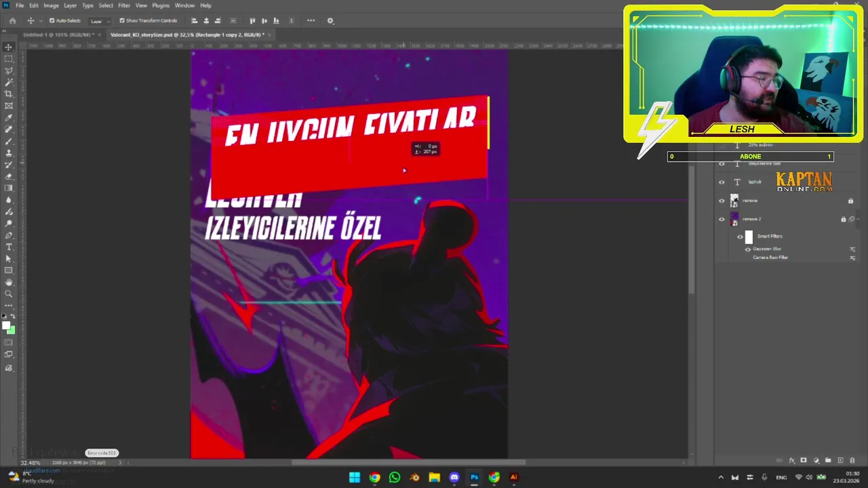The height and width of the screenshot is (488, 868).
Task: Select the Horizontal Type tool
Action: click(x=9, y=247)
